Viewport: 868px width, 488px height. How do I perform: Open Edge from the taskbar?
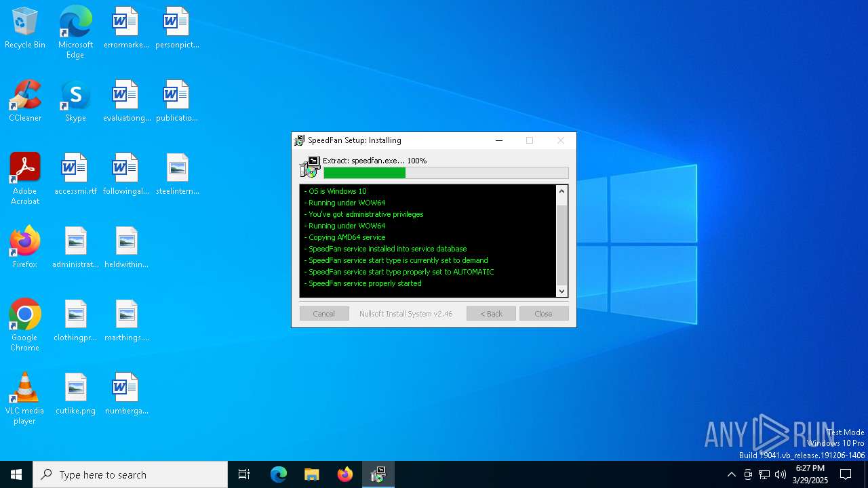(279, 474)
